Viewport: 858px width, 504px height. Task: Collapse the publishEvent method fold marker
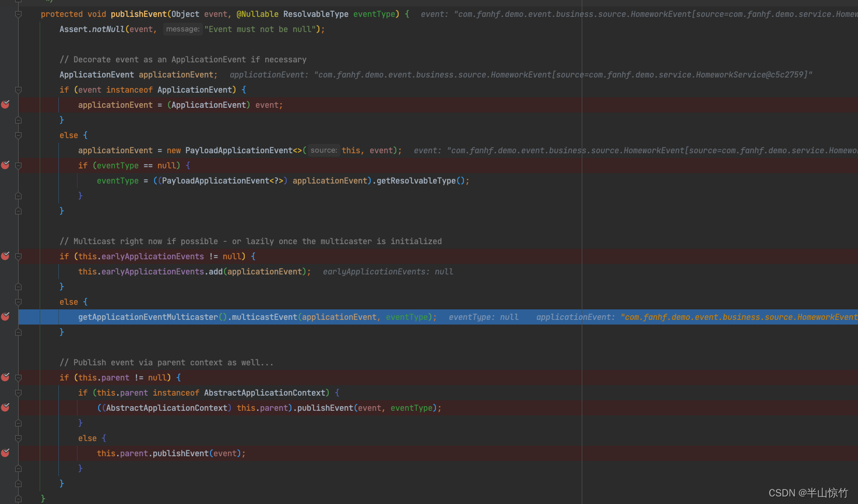point(18,14)
